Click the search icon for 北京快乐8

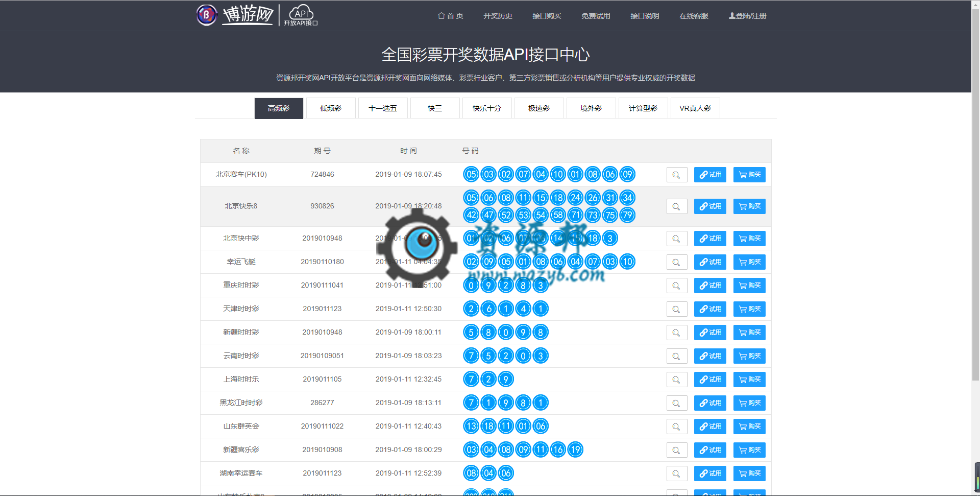point(676,206)
